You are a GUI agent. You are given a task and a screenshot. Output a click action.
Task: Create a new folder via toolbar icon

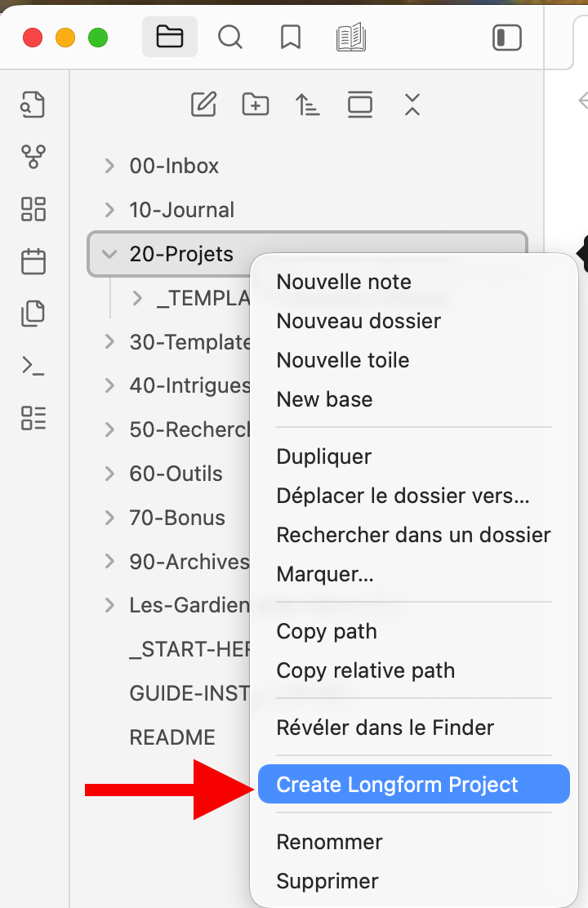coord(256,105)
